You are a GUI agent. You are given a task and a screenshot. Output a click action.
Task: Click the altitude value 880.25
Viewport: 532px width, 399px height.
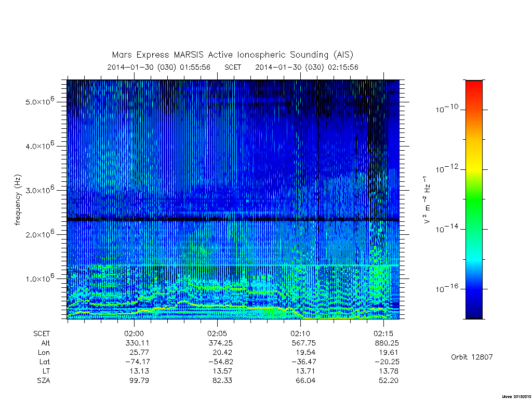387,343
